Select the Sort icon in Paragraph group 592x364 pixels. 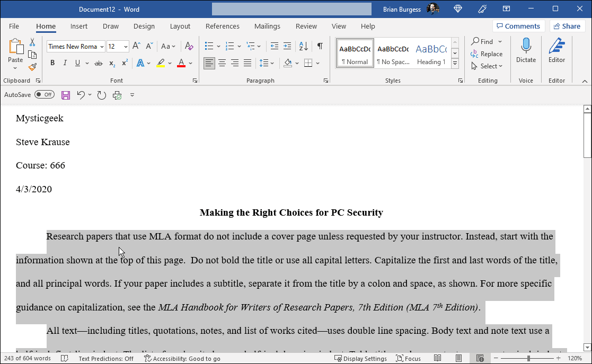click(x=303, y=47)
